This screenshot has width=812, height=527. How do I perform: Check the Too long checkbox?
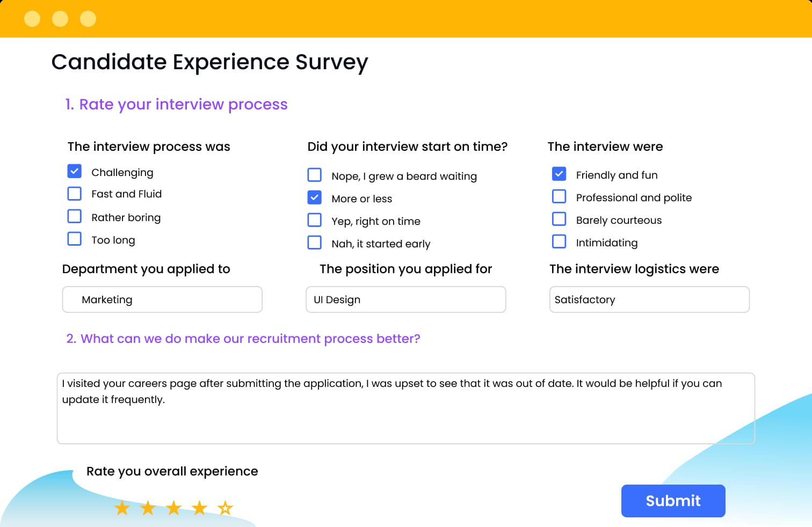(x=75, y=239)
